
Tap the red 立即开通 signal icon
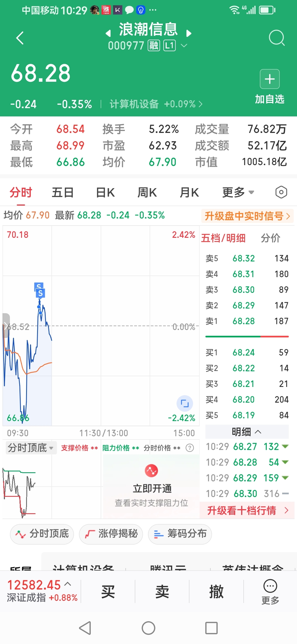pos(151,471)
